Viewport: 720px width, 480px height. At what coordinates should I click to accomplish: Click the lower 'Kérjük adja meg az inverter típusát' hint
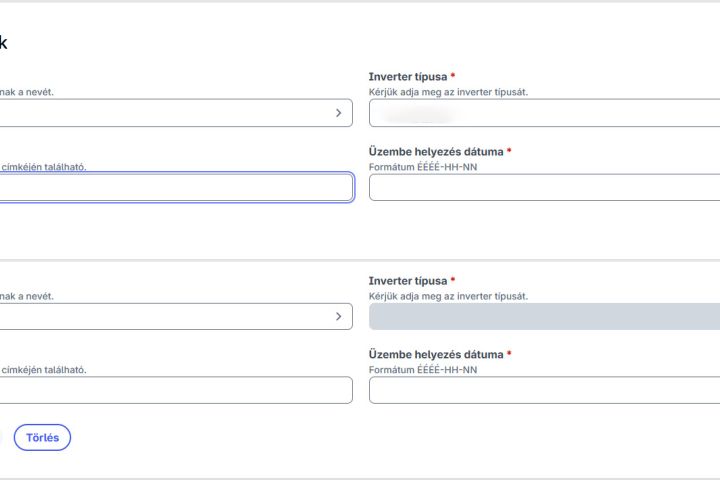(448, 296)
